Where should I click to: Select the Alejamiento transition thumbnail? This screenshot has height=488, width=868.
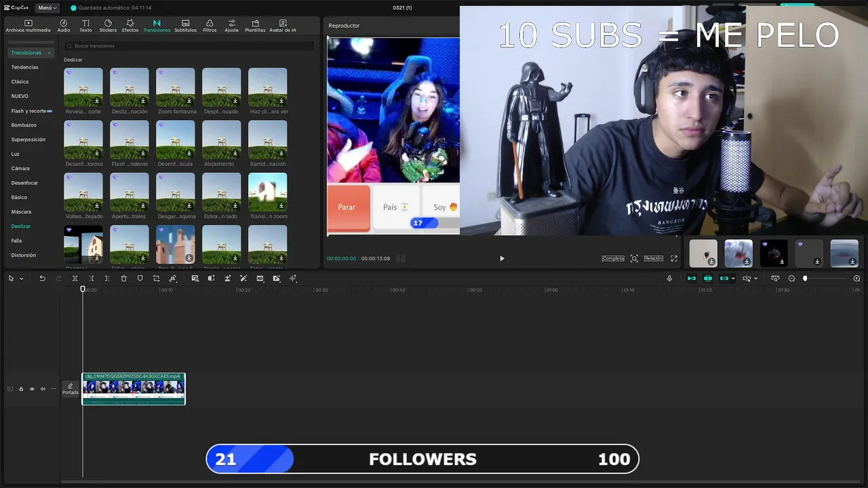click(x=222, y=140)
